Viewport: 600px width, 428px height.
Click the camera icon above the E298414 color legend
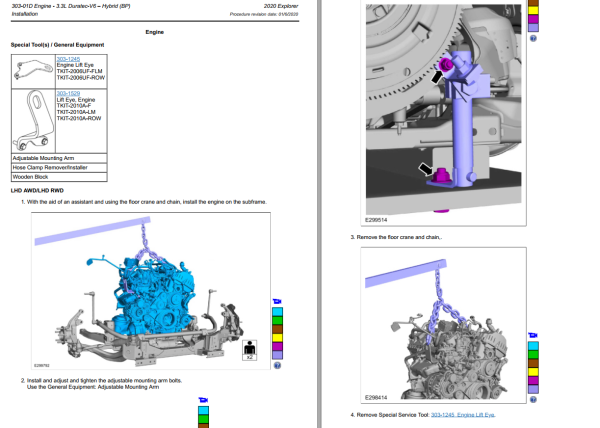533,335
